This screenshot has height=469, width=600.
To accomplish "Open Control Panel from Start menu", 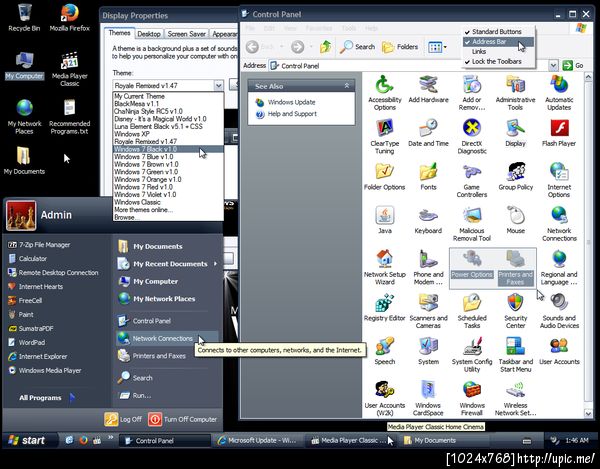I will coord(167,321).
